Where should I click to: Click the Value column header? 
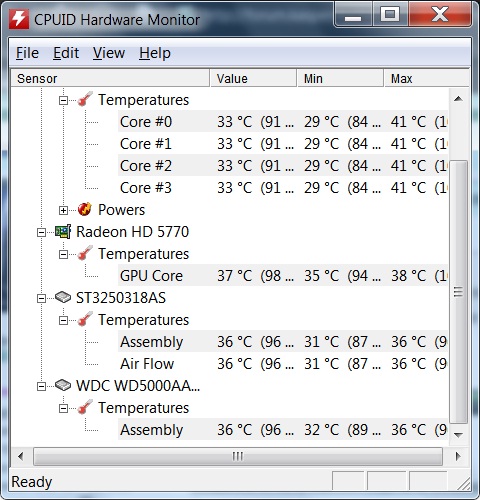coord(253,78)
